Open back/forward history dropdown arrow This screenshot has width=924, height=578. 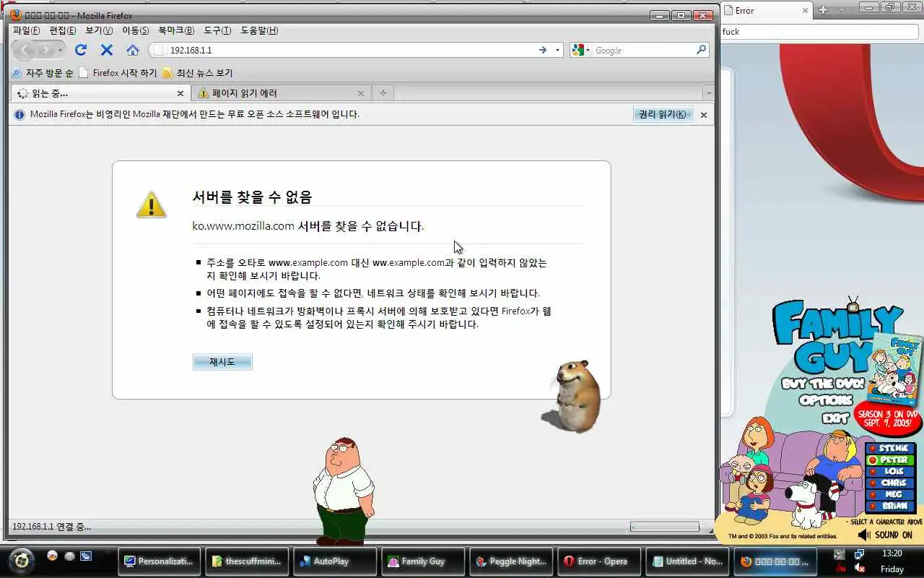click(61, 50)
